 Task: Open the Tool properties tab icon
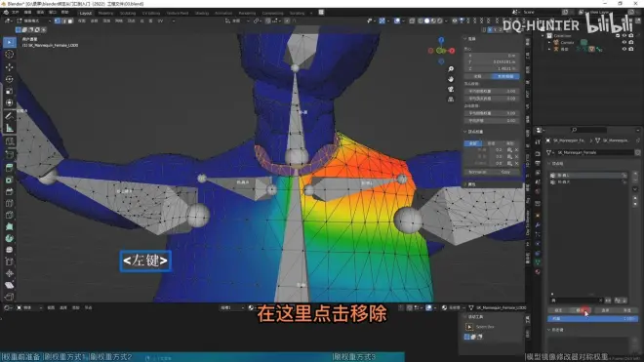pos(538,141)
